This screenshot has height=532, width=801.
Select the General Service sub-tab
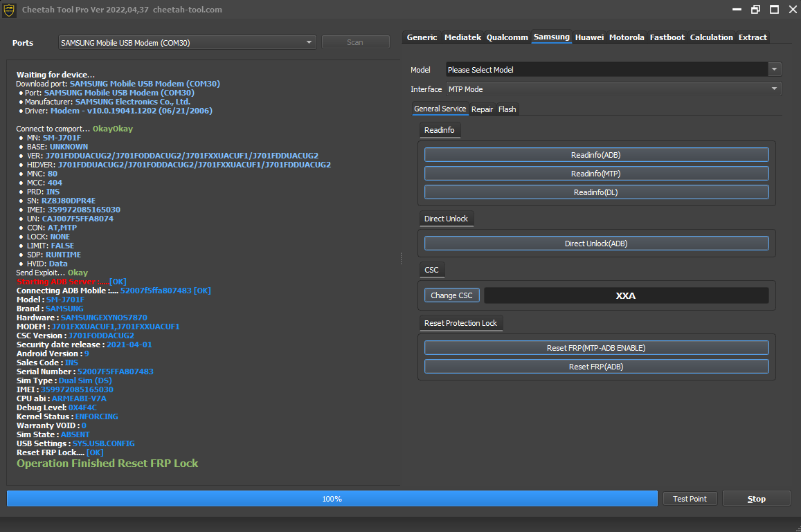click(440, 109)
